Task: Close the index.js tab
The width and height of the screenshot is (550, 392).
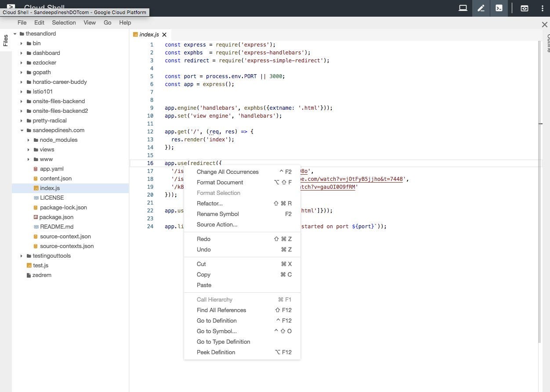Action: point(164,35)
